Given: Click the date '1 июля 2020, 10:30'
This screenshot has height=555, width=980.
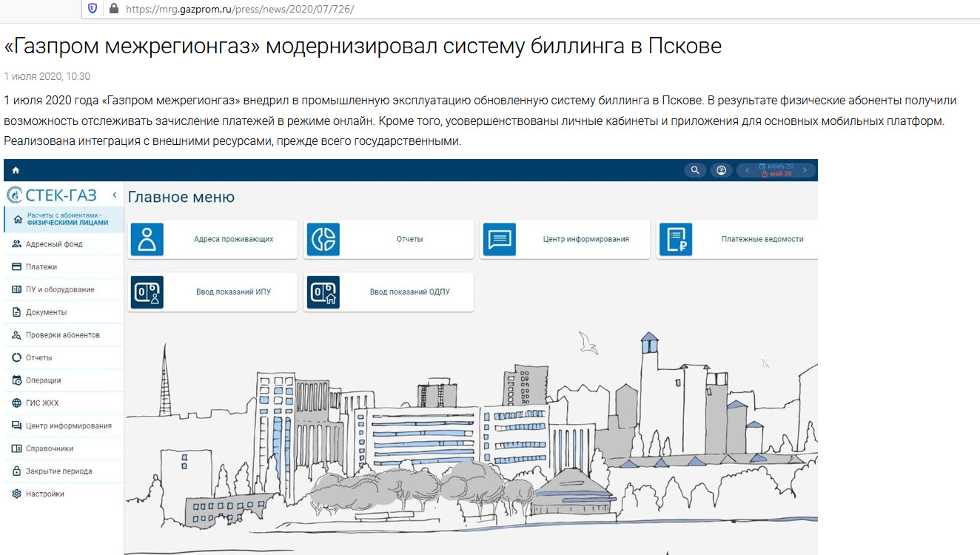Looking at the screenshot, I should tap(47, 76).
